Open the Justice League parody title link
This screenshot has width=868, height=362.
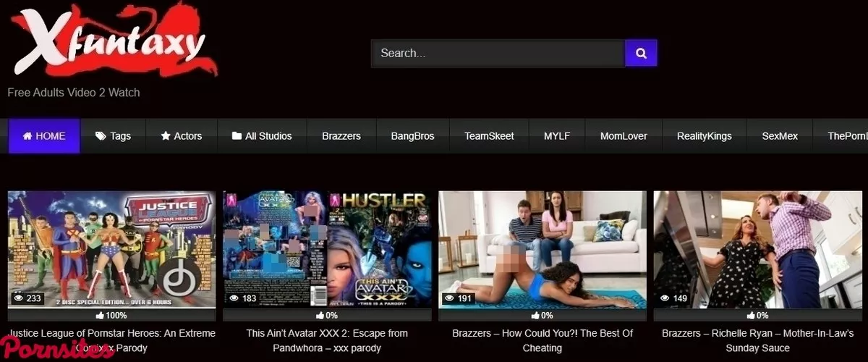click(x=111, y=334)
